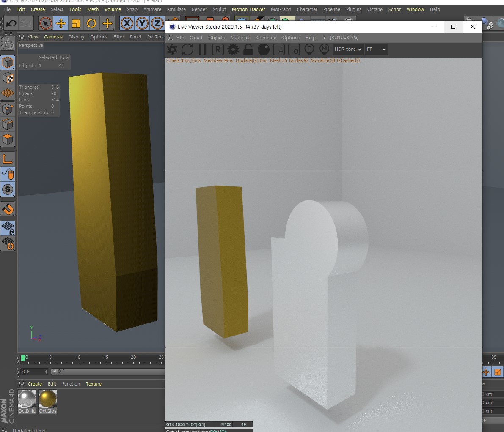Open Live Viewer Objects menu

[216, 38]
